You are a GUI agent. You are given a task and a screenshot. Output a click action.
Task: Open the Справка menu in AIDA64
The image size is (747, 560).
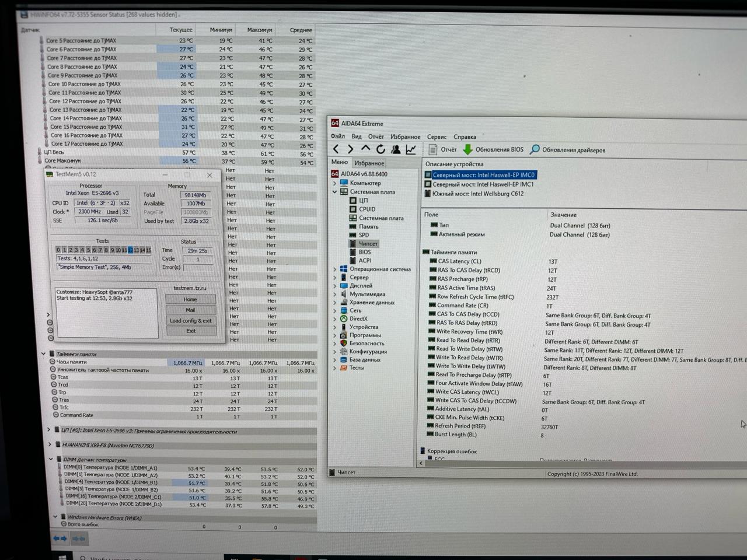(465, 137)
